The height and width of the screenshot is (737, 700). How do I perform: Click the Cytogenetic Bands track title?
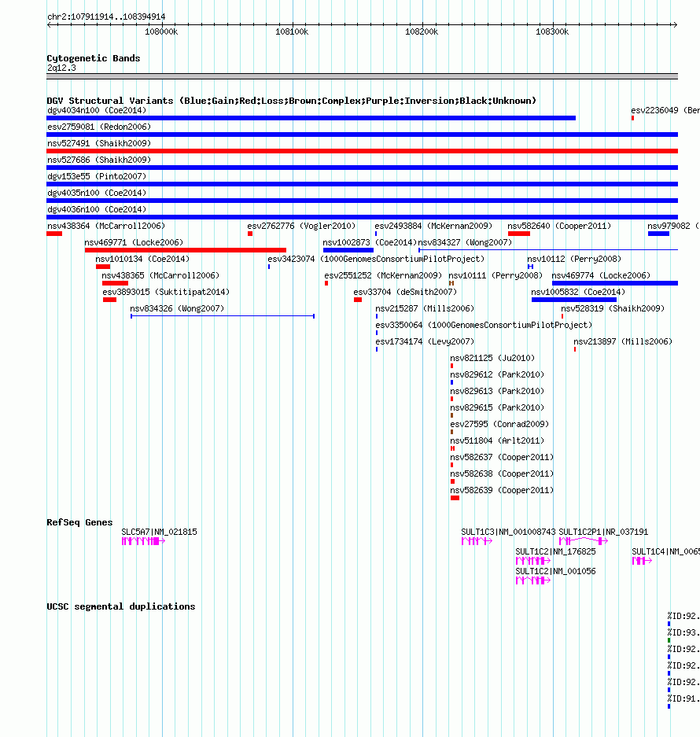(93, 58)
